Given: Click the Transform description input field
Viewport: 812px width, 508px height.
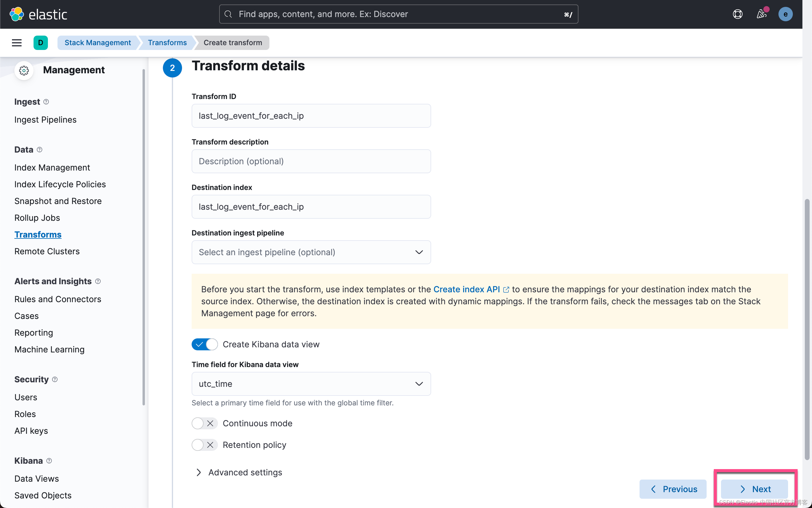Looking at the screenshot, I should pyautogui.click(x=311, y=161).
